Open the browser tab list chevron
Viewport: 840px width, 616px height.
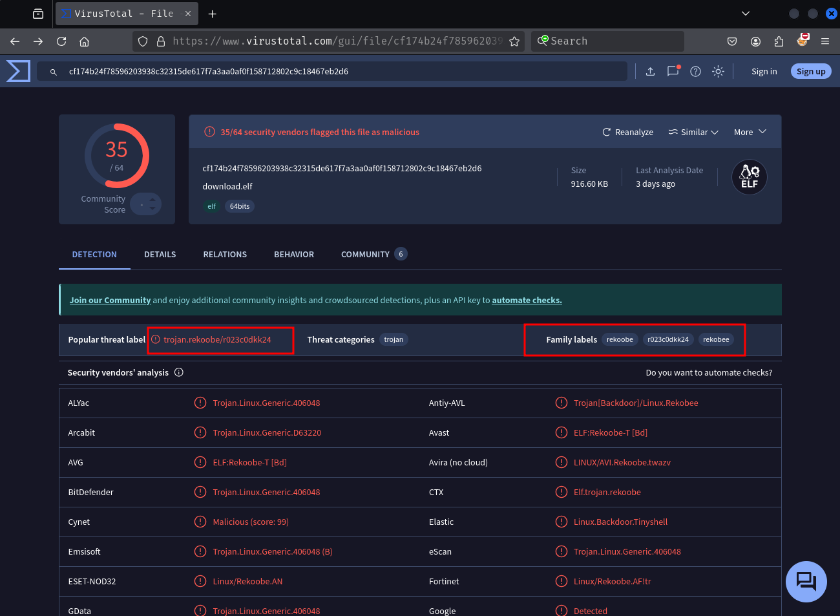click(x=745, y=14)
